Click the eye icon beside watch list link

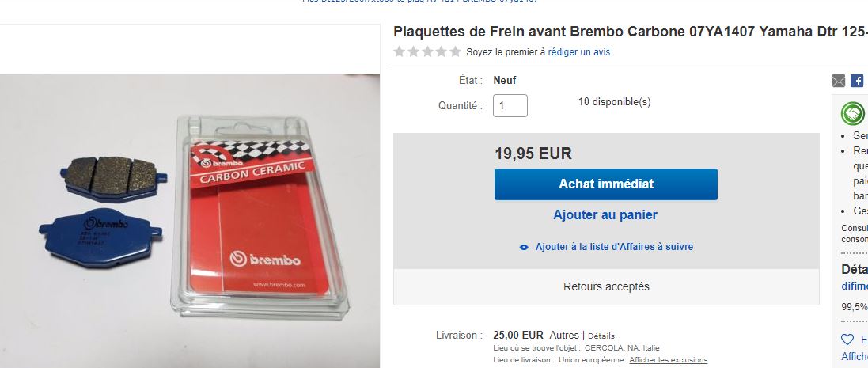click(x=525, y=248)
